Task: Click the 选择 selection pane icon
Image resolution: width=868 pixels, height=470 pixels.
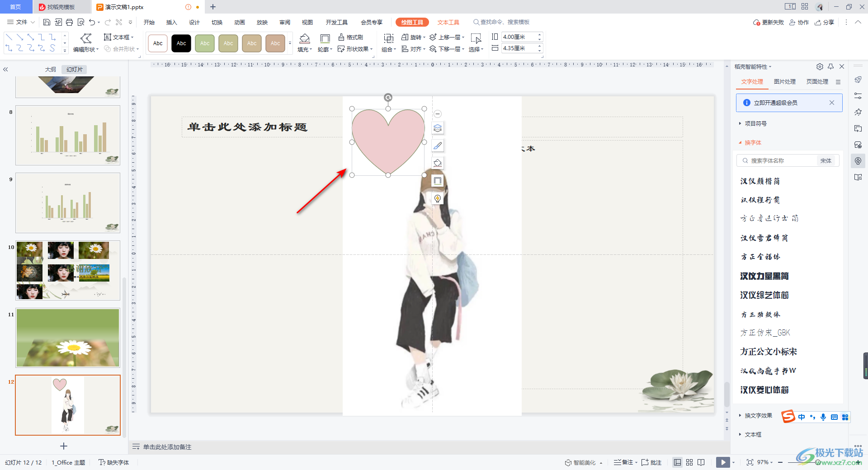Action: point(476,38)
